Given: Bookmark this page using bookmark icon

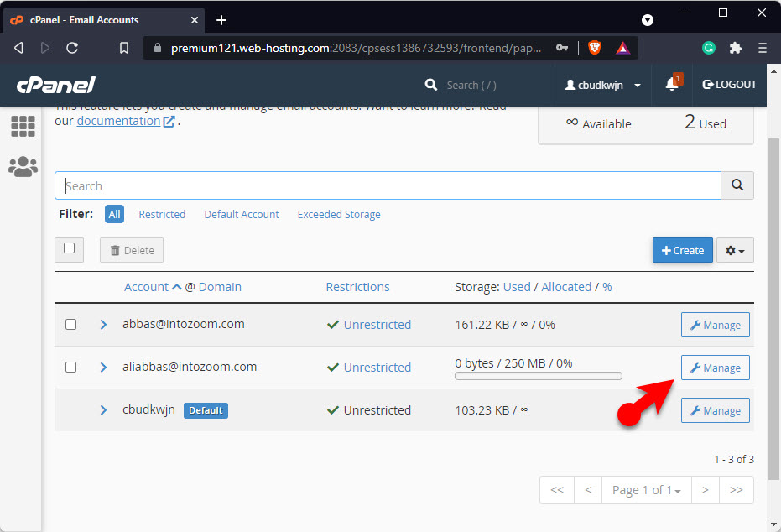Looking at the screenshot, I should (124, 48).
